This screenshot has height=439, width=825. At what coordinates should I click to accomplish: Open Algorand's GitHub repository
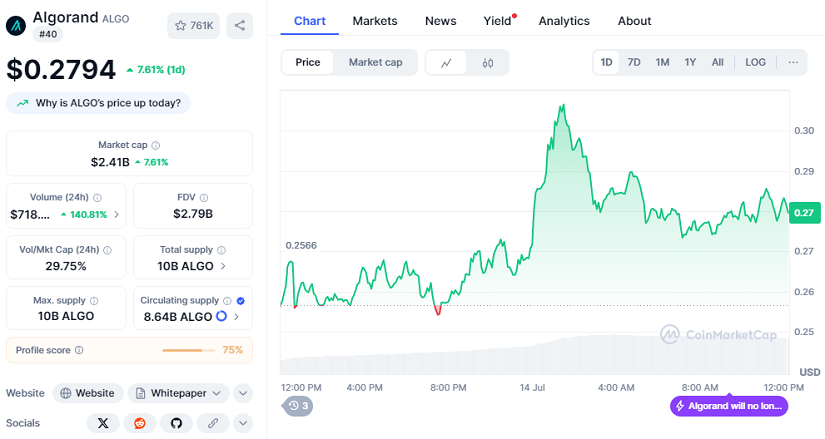click(176, 423)
